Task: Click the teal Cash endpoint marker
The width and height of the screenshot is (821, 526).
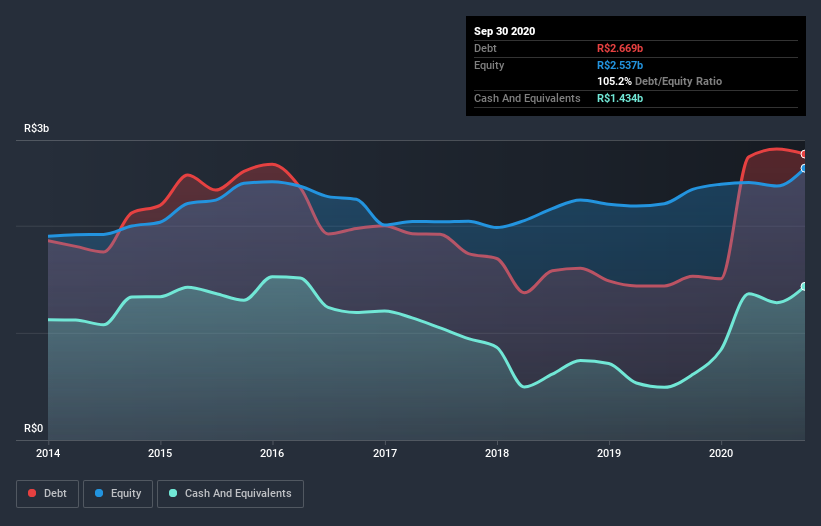Action: (804, 287)
